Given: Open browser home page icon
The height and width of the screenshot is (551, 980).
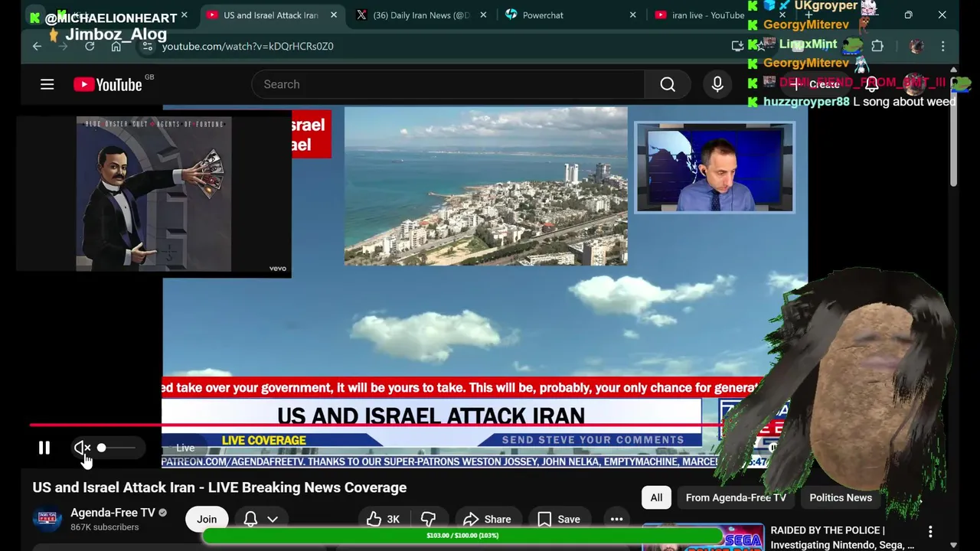Looking at the screenshot, I should click(x=116, y=46).
